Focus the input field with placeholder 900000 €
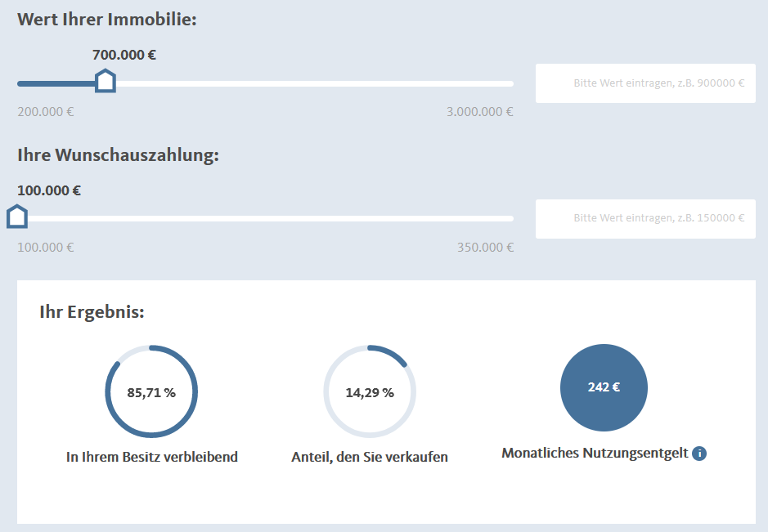 click(x=645, y=83)
